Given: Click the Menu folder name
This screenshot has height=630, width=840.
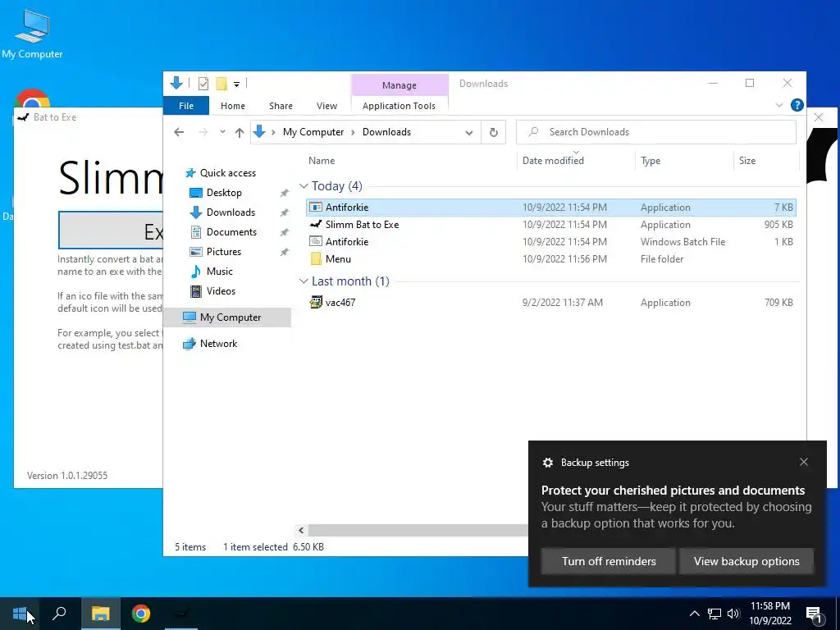Looking at the screenshot, I should pos(338,258).
